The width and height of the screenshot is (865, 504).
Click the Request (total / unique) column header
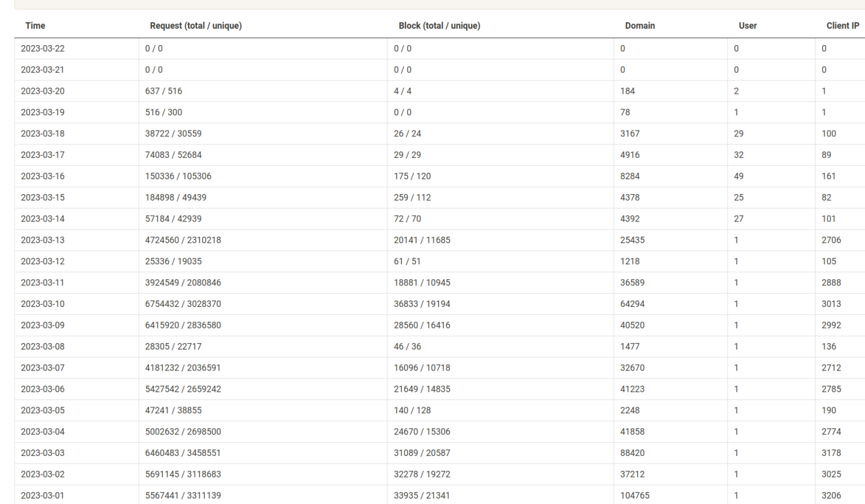click(x=195, y=26)
